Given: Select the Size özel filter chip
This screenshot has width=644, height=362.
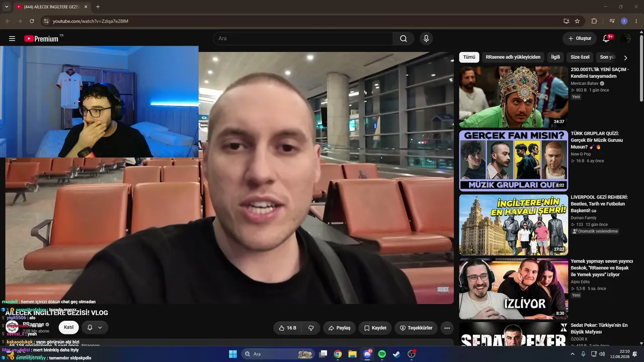Looking at the screenshot, I should [x=580, y=57].
